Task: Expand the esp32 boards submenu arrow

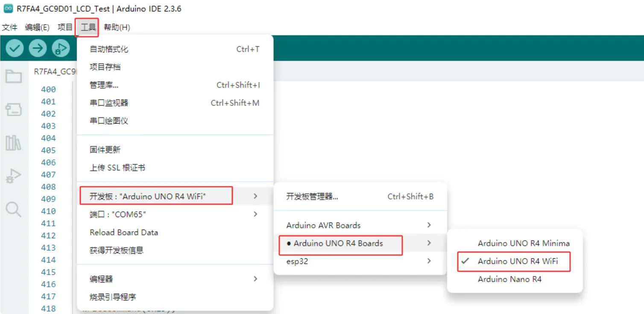Action: click(x=429, y=261)
